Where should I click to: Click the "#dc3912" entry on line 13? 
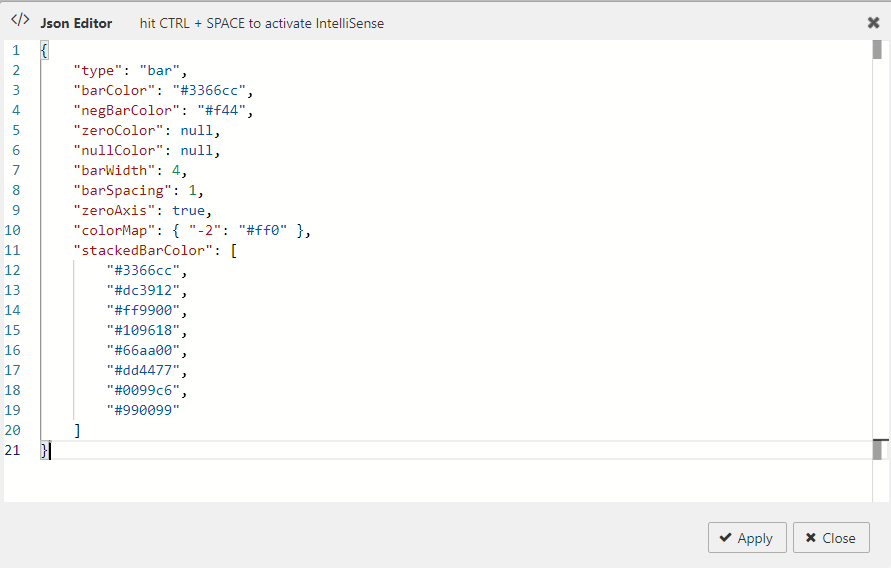(x=146, y=290)
